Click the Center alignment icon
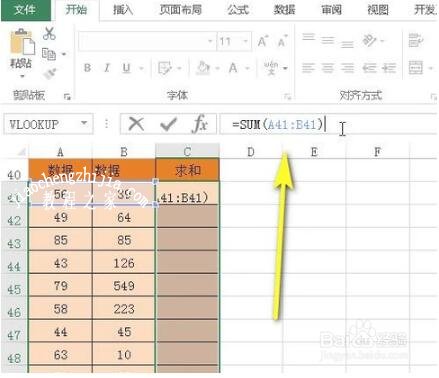439x378 pixels. click(x=328, y=68)
